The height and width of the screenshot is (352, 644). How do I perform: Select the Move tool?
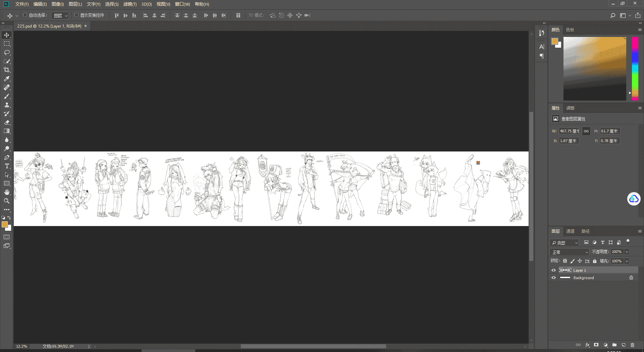(7, 35)
